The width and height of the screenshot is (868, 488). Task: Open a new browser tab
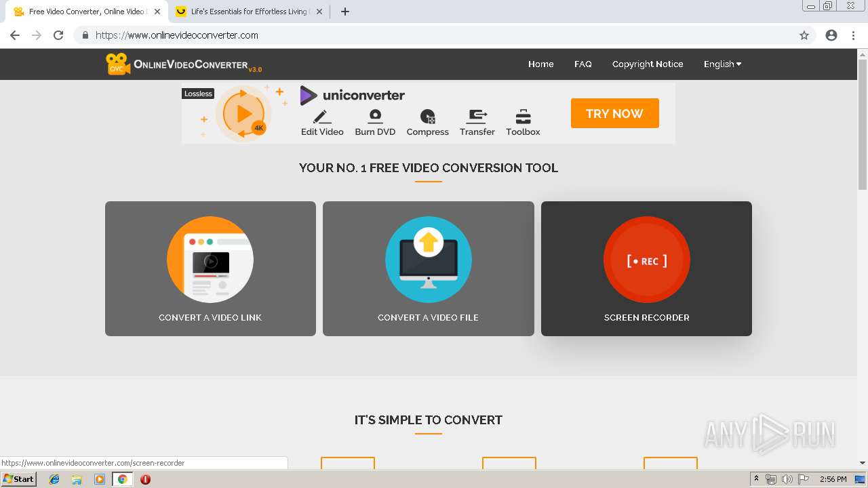pyautogui.click(x=345, y=12)
